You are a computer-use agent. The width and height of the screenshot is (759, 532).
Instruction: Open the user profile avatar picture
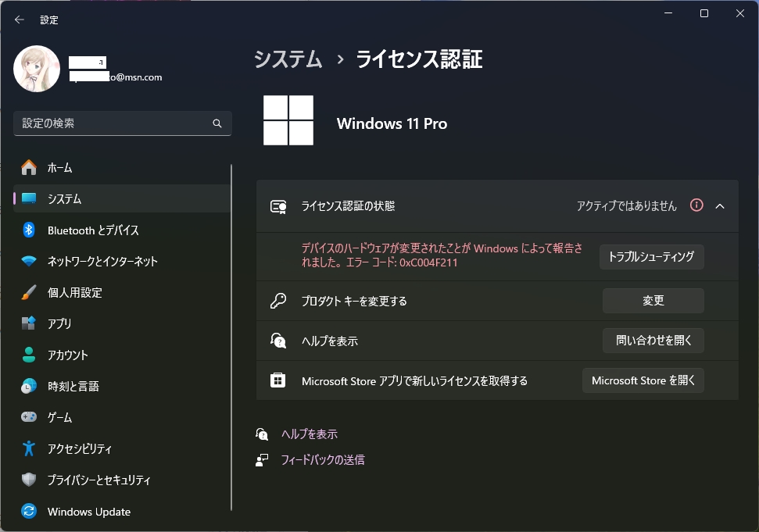tap(37, 69)
